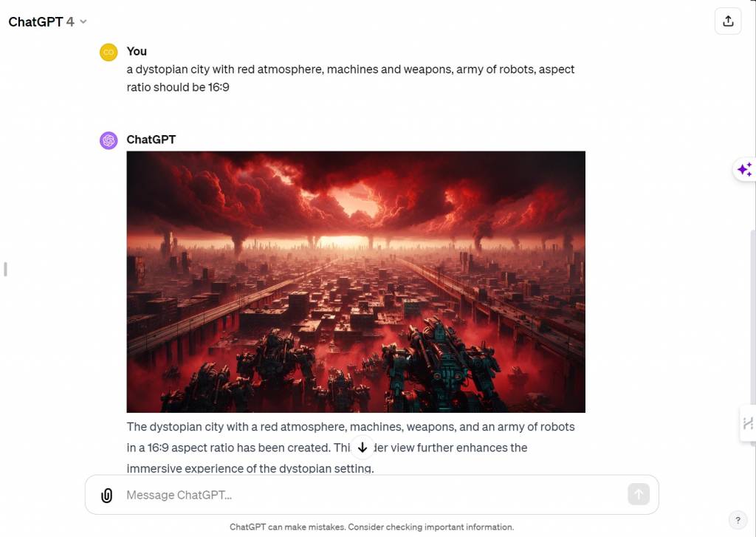Click the "ChatGPT can make mistakes" disclaimer
Image resolution: width=756 pixels, height=537 pixels.
372,527
